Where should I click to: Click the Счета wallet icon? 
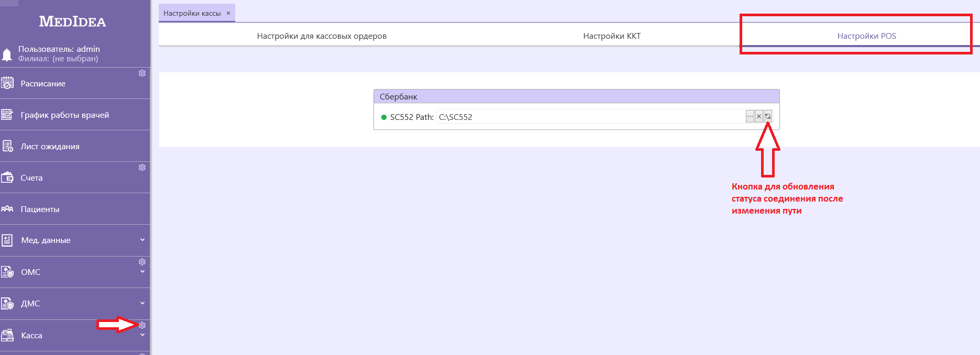tap(7, 177)
